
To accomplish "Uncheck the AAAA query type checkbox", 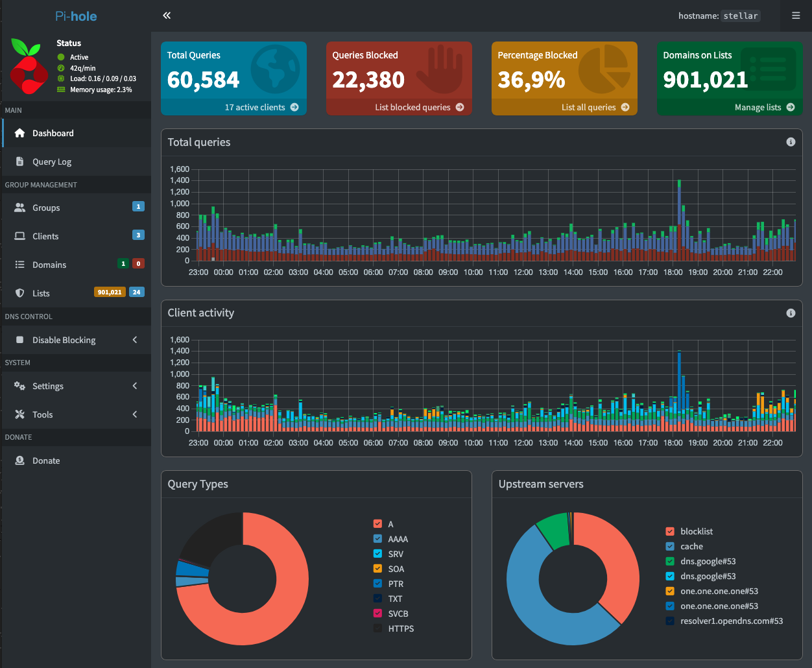I will click(x=378, y=539).
